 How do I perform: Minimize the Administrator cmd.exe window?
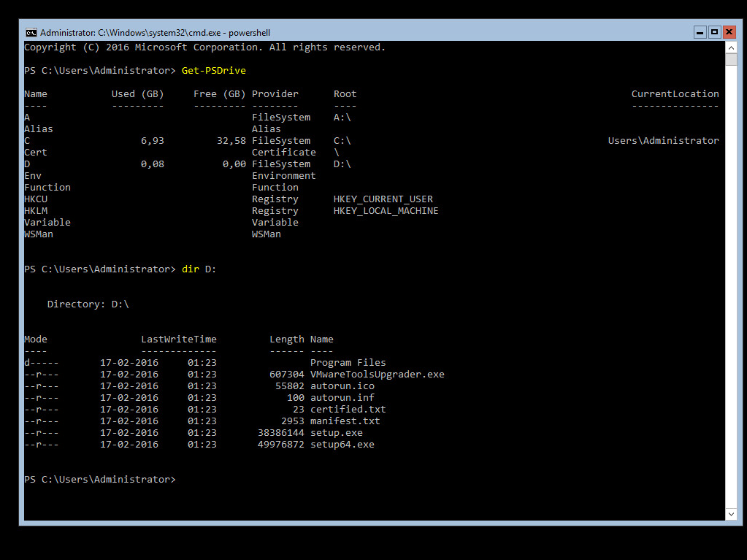(700, 32)
